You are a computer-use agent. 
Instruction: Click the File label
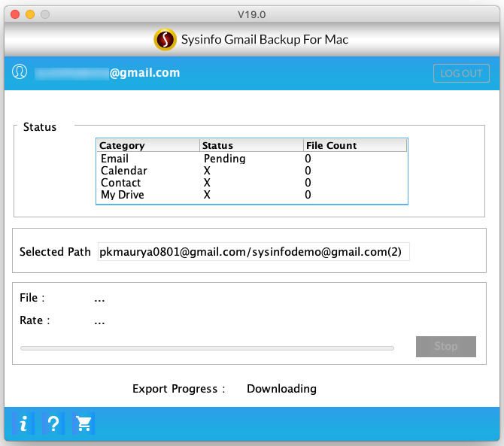[32, 298]
